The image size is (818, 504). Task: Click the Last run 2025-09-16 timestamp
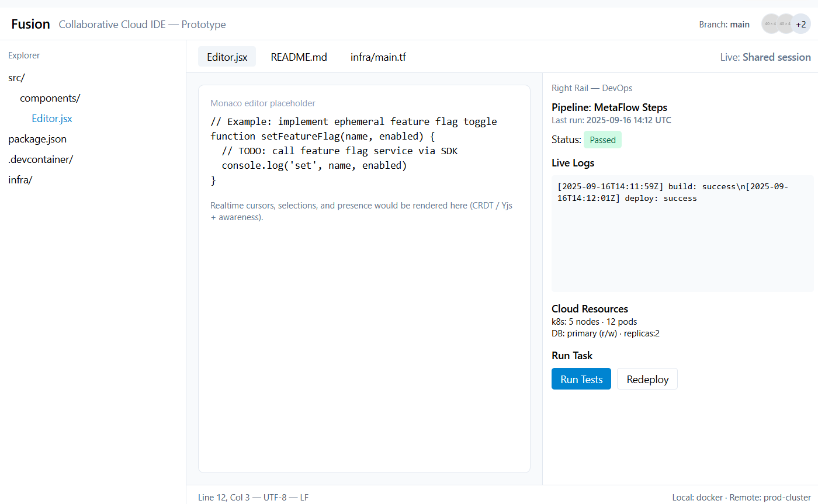[x=611, y=120]
